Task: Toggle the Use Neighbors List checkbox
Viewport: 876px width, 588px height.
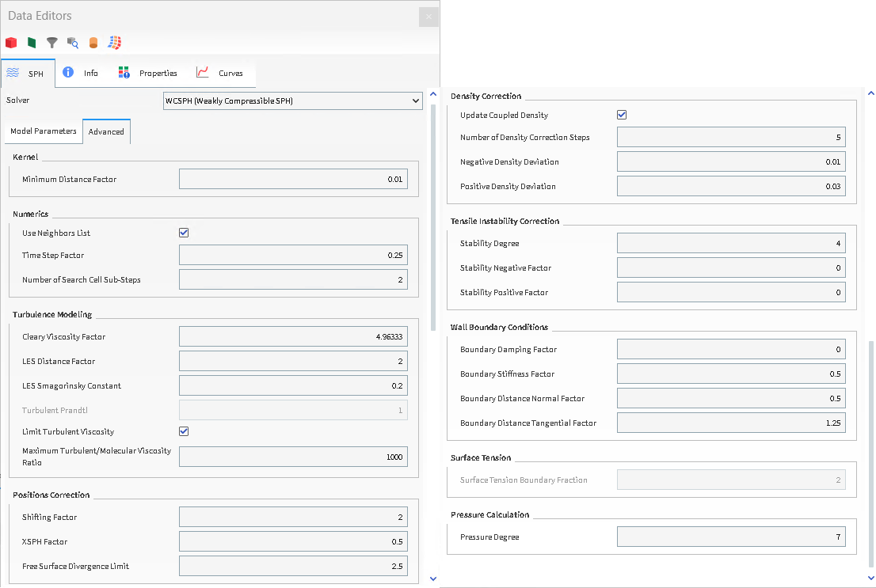Action: [x=184, y=233]
